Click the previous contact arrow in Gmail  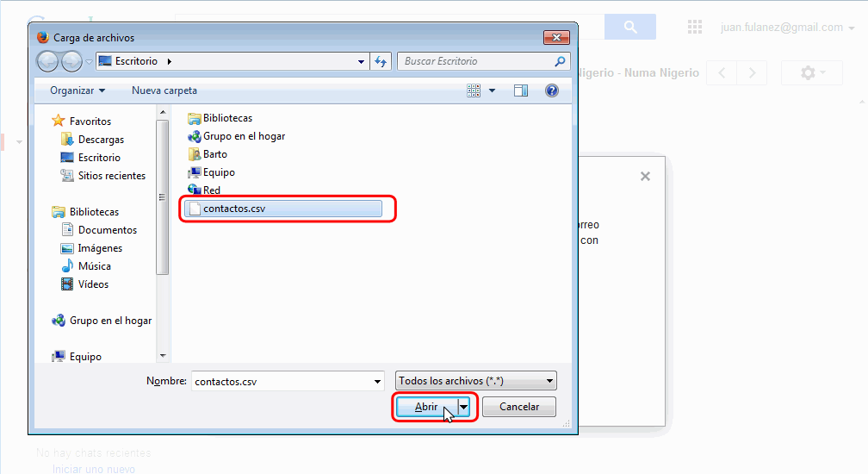(722, 72)
